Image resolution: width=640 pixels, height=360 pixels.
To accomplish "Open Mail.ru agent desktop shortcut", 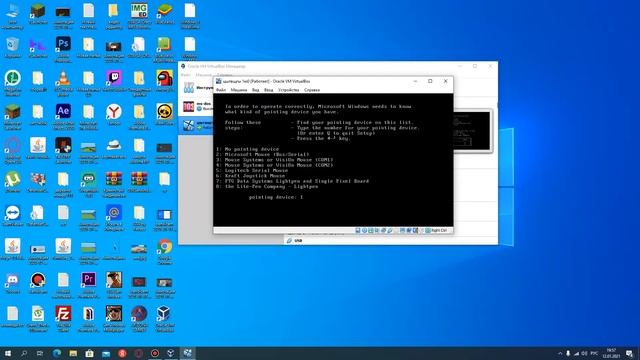I will pyautogui.click(x=114, y=217).
